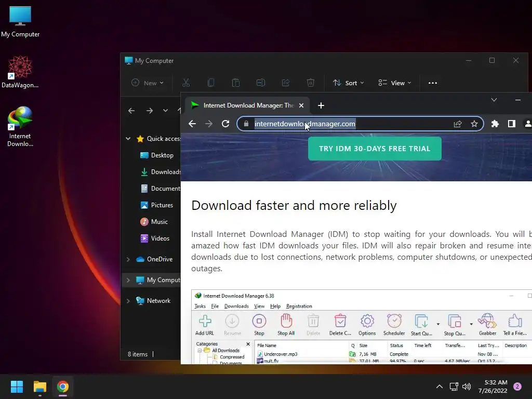Click Quick access label in tree

coord(163,138)
